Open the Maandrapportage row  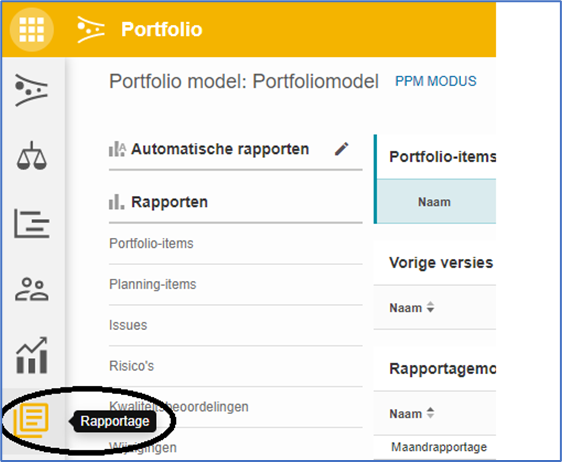coord(439,447)
